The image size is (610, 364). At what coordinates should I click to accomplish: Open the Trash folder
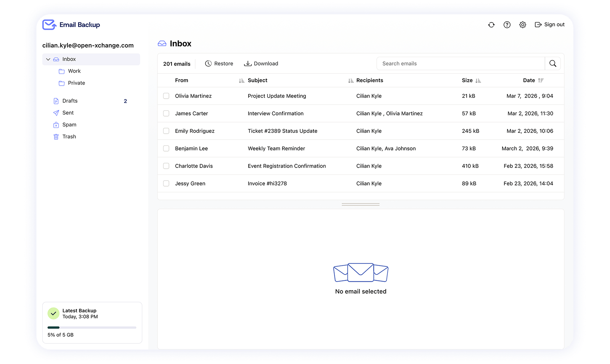69,137
